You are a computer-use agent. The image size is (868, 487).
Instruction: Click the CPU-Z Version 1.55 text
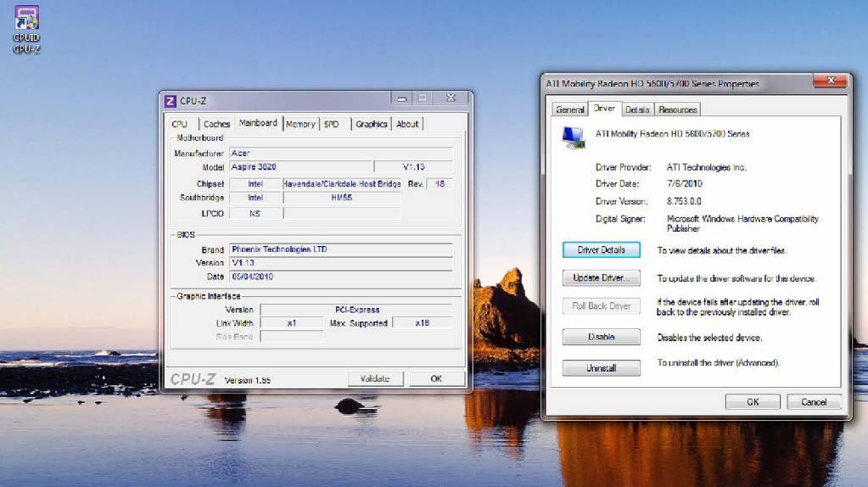[248, 381]
